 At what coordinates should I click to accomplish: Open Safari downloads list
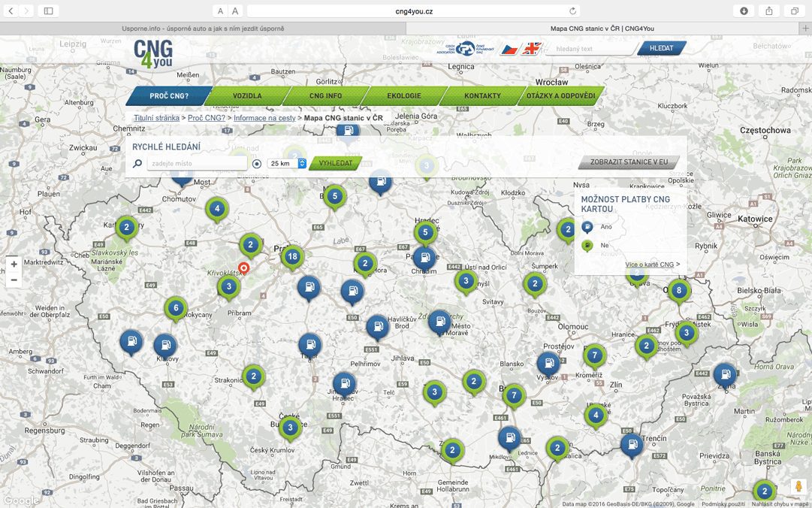(744, 11)
